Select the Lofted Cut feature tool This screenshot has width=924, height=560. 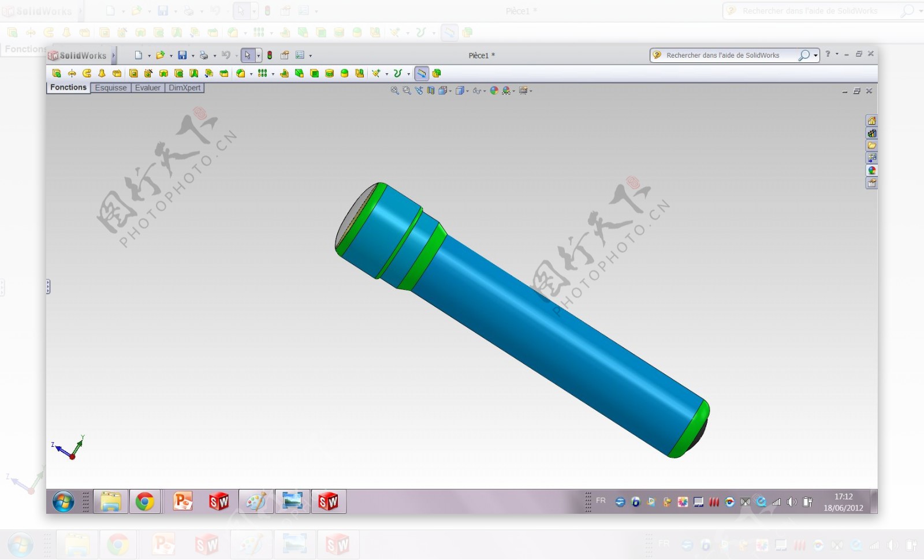193,73
